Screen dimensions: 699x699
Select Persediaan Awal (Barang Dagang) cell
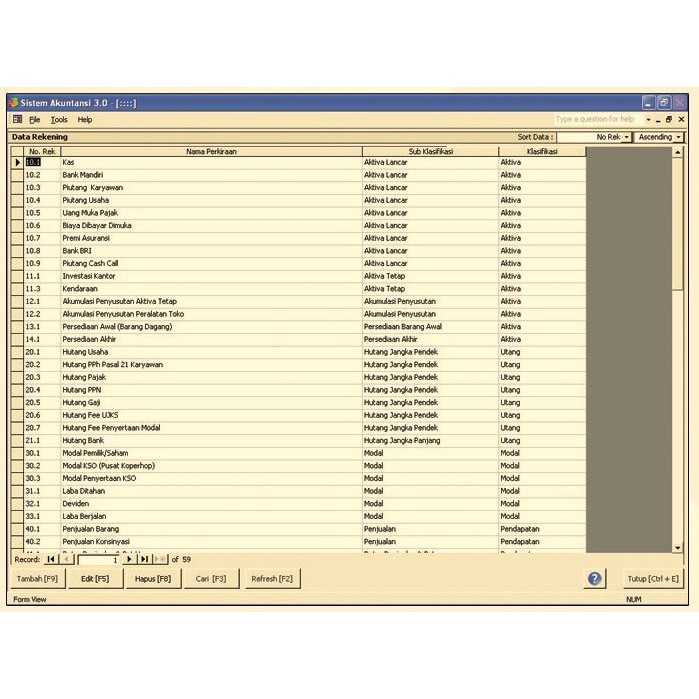(211, 326)
